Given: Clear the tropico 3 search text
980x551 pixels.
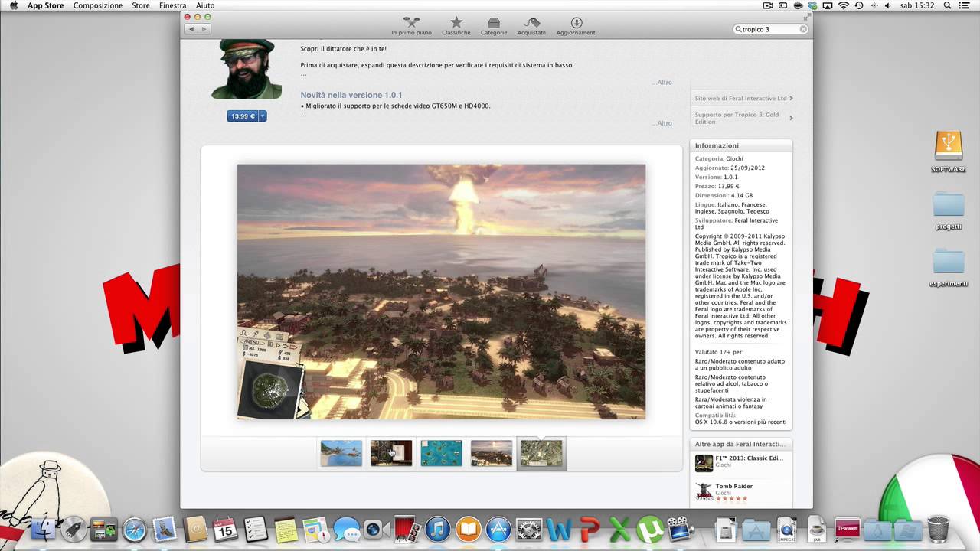Looking at the screenshot, I should point(803,29).
